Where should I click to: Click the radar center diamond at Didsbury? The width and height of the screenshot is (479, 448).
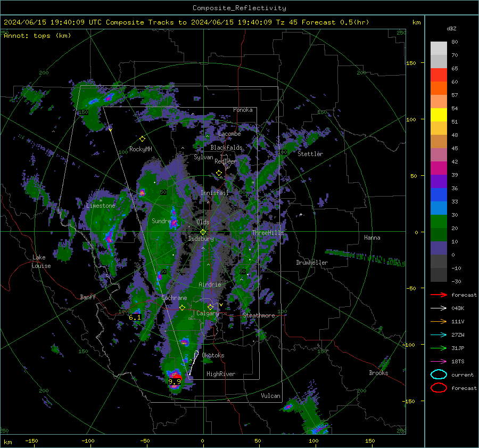tap(203, 232)
